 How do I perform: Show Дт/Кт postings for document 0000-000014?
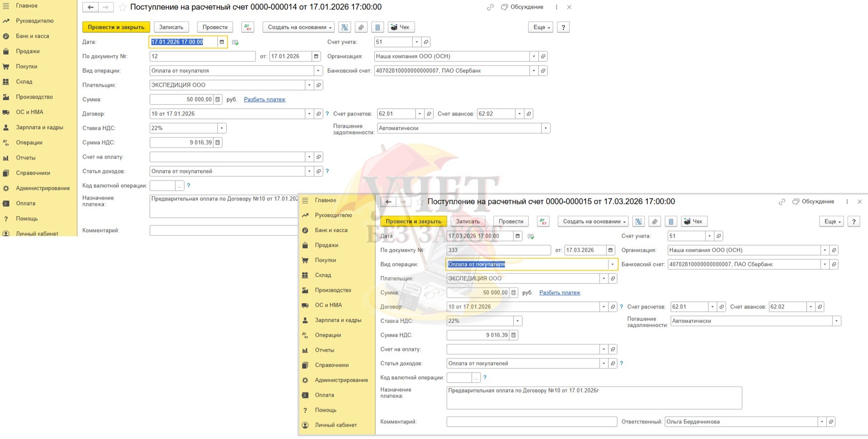(x=248, y=27)
